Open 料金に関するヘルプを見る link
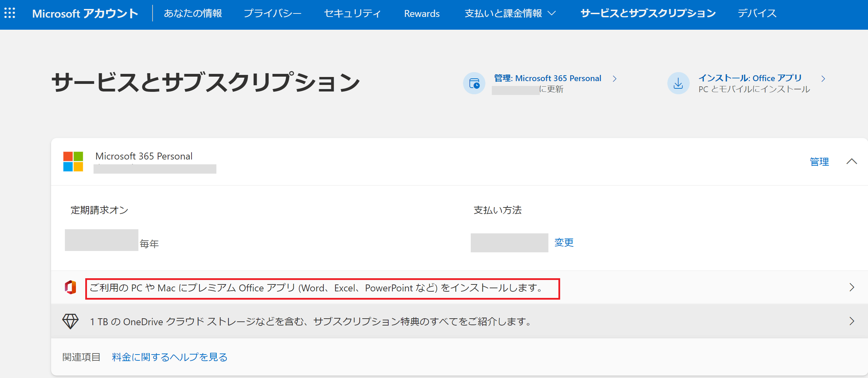The width and height of the screenshot is (868, 378). 168,357
